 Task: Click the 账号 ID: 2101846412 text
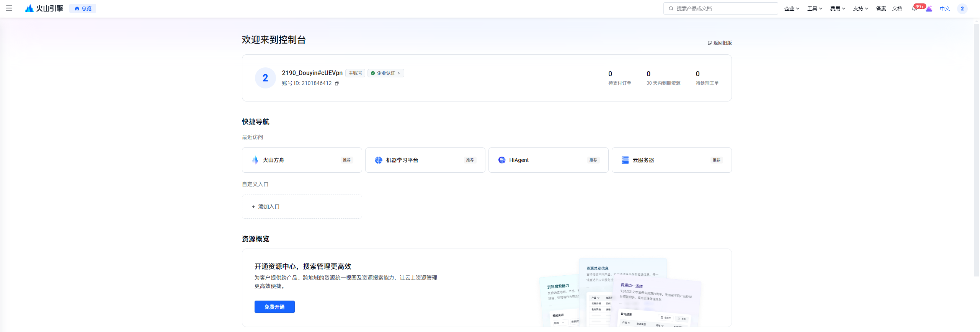point(307,83)
